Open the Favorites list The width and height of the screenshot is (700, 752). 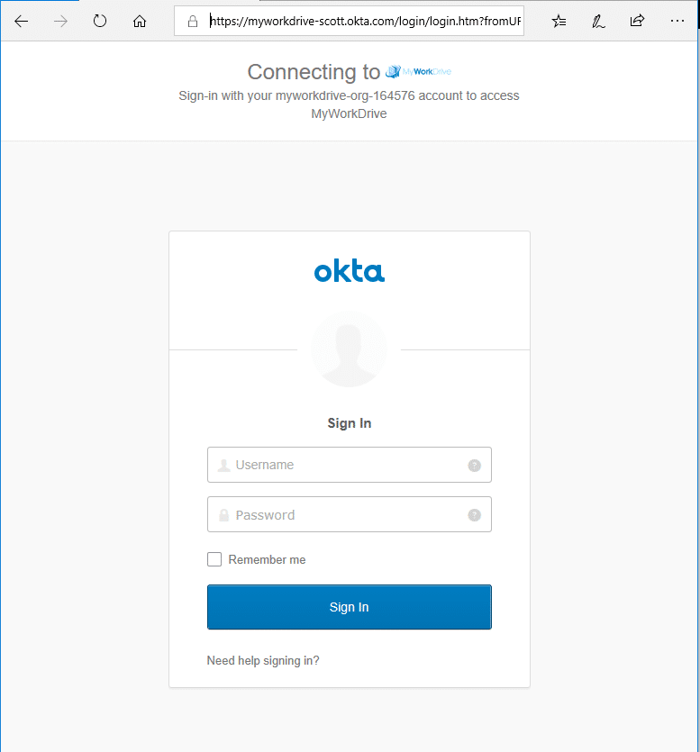pos(559,21)
